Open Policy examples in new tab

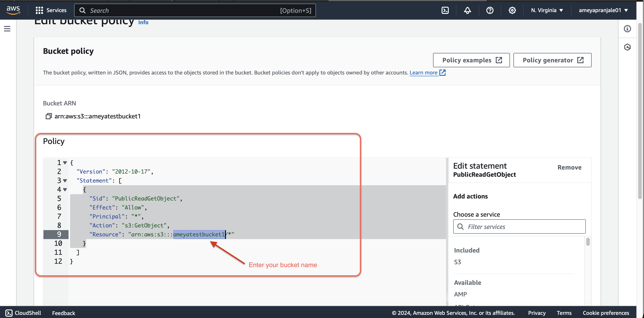(x=471, y=60)
